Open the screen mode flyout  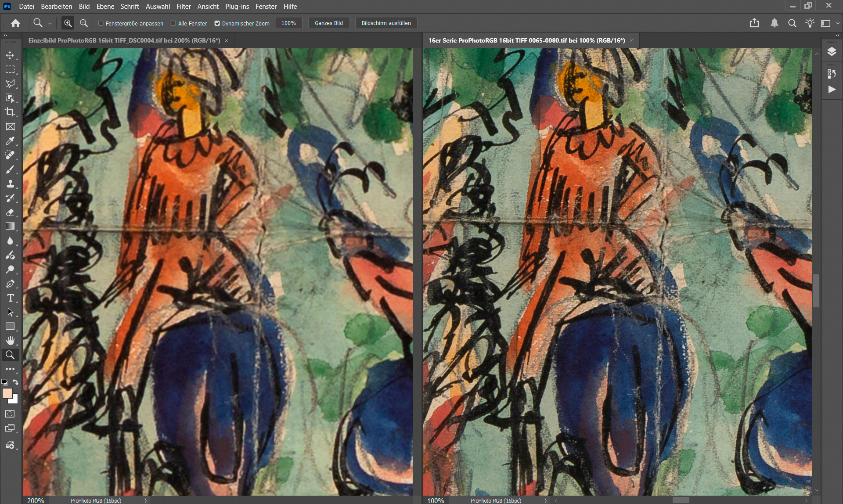10,428
